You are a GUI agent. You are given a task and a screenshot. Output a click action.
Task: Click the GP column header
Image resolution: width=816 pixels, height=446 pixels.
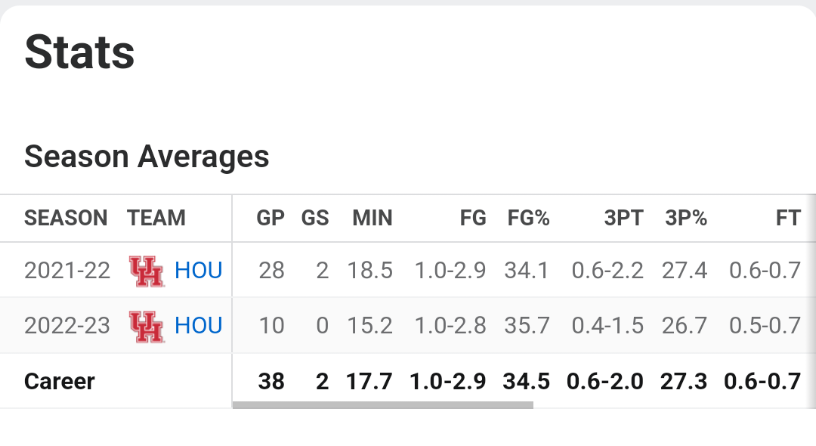(270, 218)
